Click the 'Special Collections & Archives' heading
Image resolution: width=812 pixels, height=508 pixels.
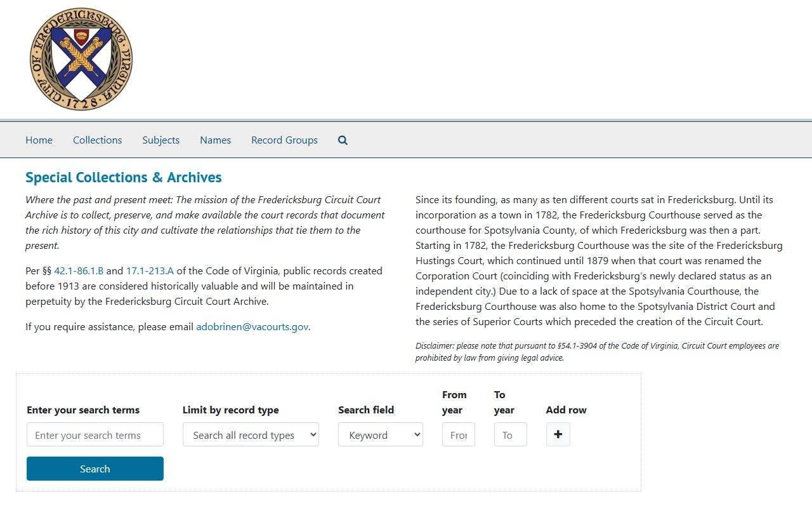[124, 177]
